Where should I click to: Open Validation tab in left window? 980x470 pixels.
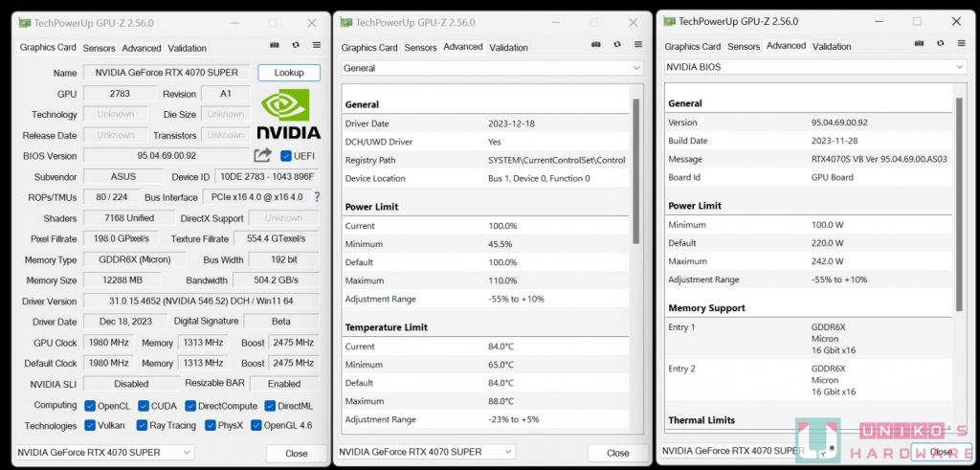pos(187,48)
